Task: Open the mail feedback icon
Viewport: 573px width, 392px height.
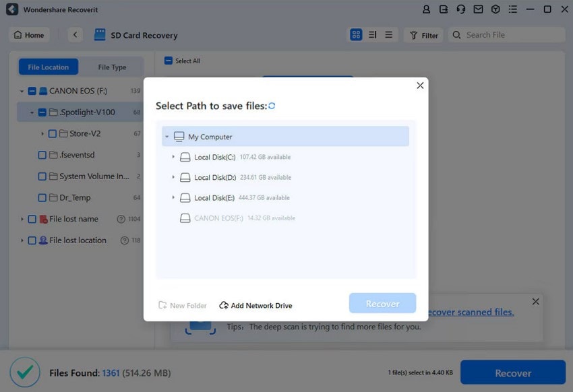Action: pos(478,9)
